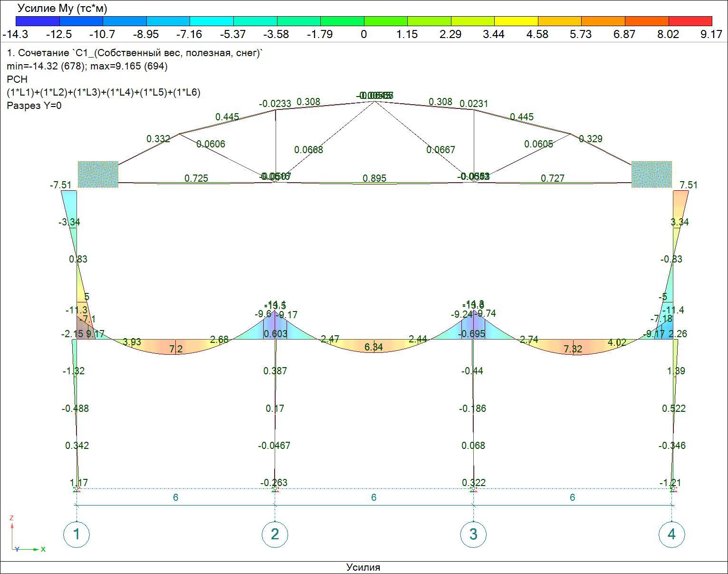Click grid axis marker circle 1

77,534
